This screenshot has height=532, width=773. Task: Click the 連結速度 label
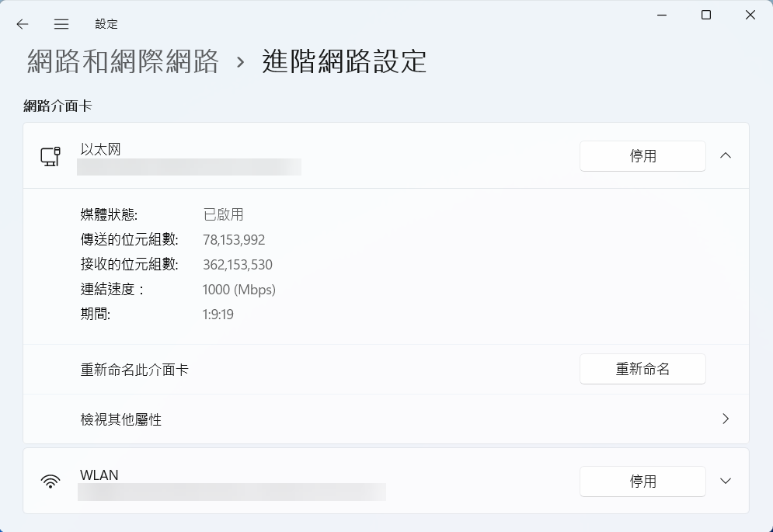[x=112, y=289]
